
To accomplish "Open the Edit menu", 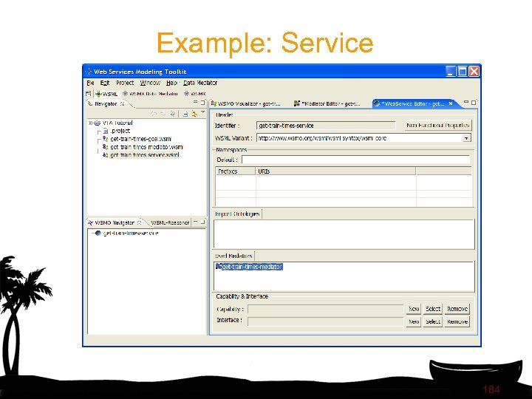I will pos(104,83).
